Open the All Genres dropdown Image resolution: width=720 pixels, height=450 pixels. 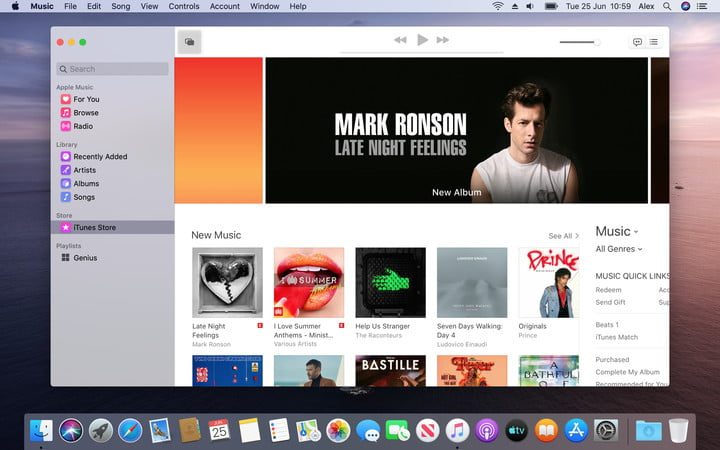(619, 249)
